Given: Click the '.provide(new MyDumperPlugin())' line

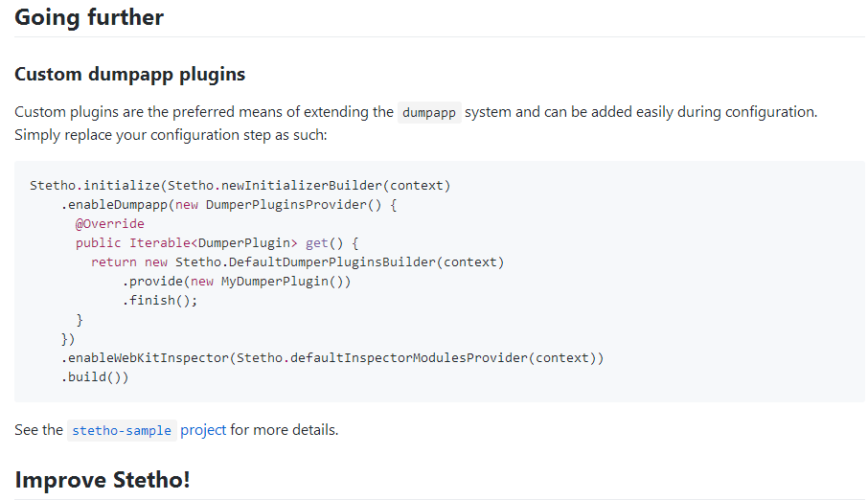Looking at the screenshot, I should 237,282.
